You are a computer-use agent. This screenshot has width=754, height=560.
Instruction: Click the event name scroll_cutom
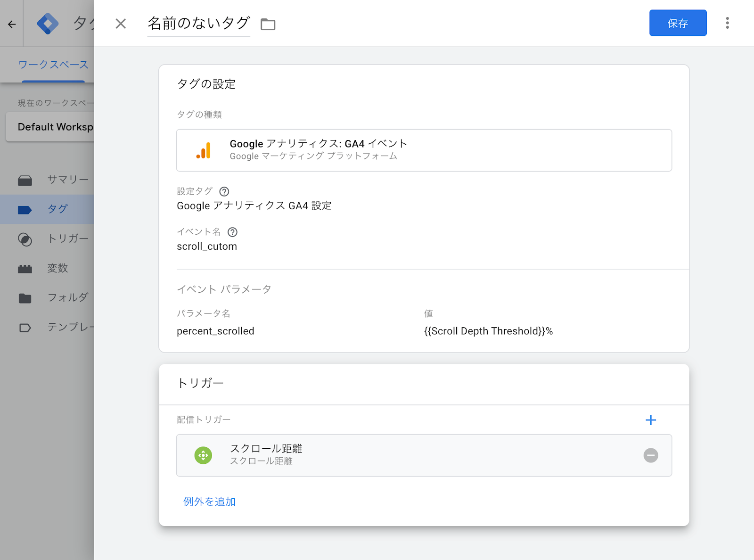pos(207,247)
